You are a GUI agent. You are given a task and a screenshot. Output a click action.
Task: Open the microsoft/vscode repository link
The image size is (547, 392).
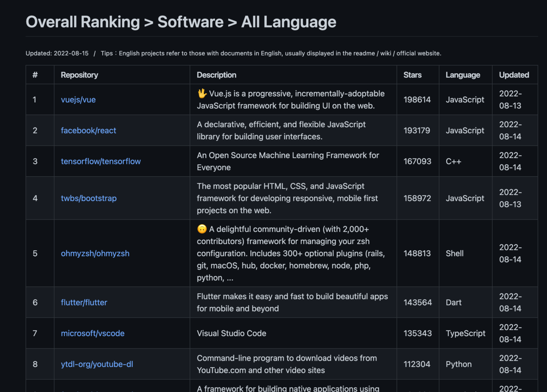click(93, 333)
